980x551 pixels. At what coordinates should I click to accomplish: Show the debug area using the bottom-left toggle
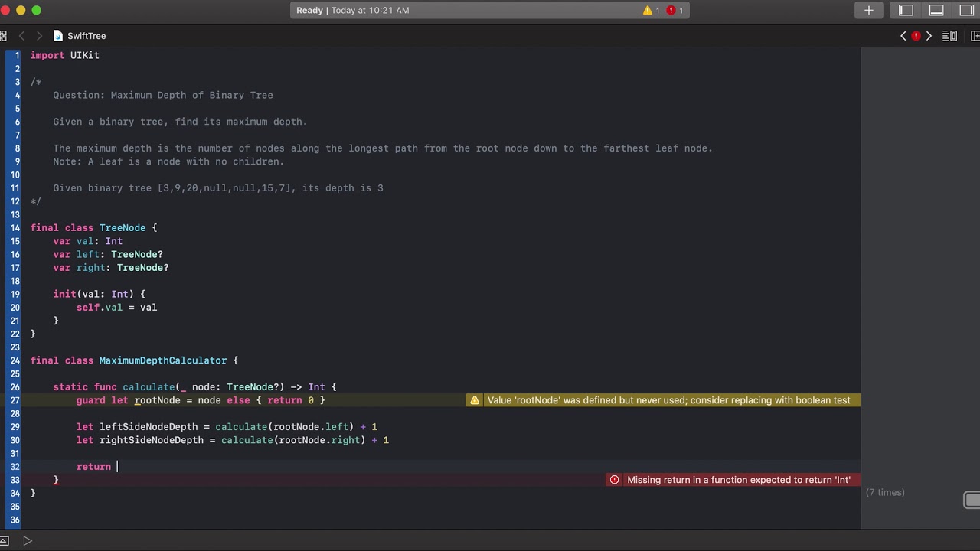4,541
